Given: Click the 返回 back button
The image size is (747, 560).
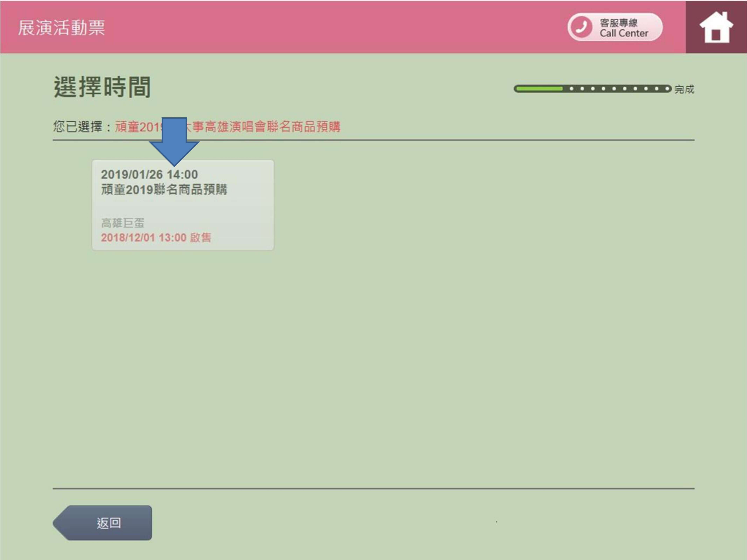Looking at the screenshot, I should click(x=102, y=523).
